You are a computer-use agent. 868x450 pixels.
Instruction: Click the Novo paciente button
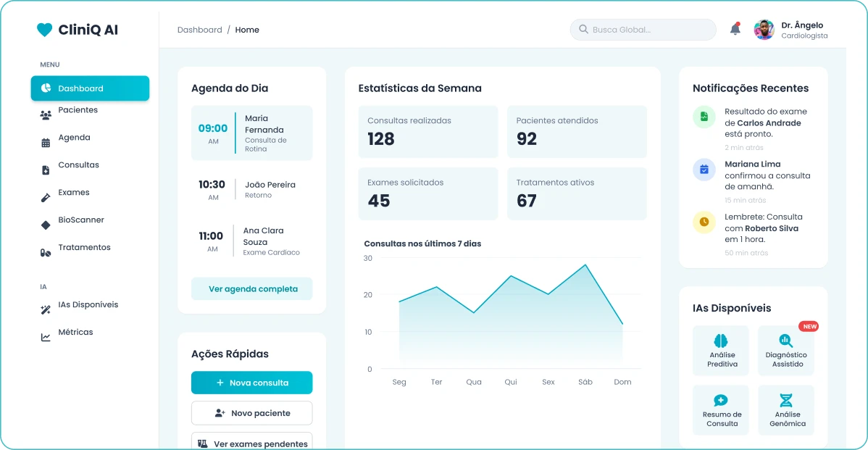pos(252,413)
